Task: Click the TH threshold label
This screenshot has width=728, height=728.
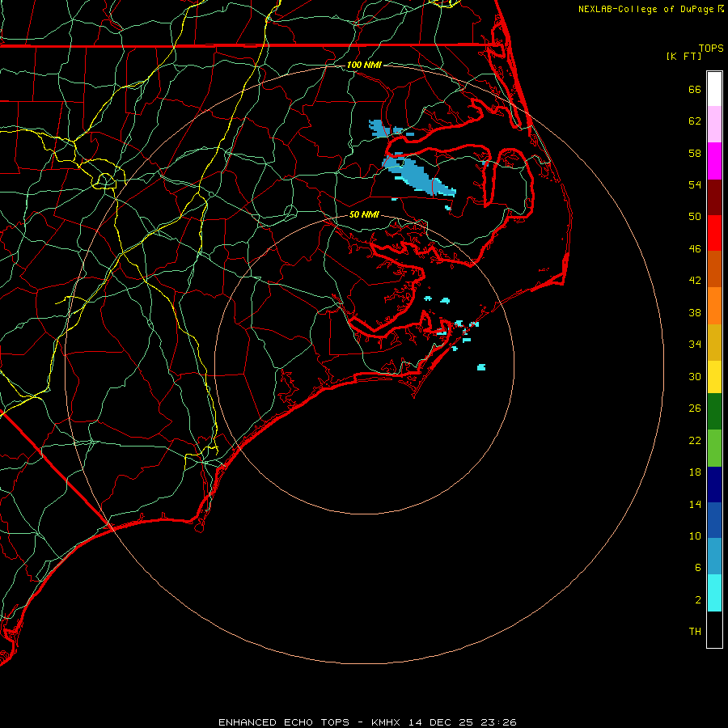Action: click(x=695, y=632)
